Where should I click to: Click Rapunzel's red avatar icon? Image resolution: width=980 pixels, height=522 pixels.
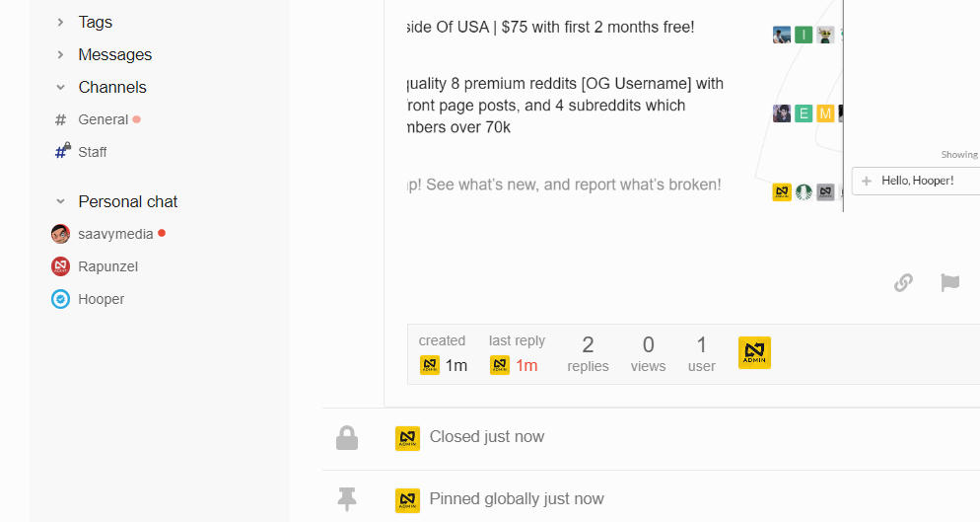tap(60, 266)
